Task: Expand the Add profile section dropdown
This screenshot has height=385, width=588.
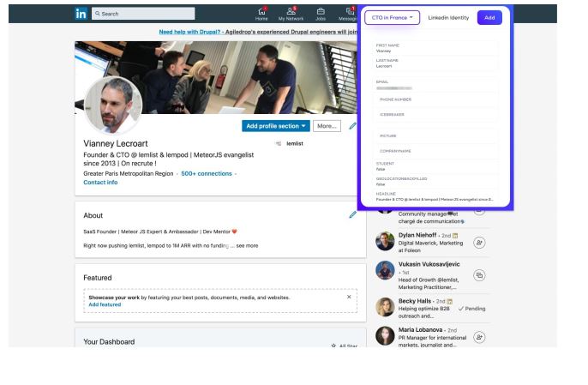Action: pyautogui.click(x=276, y=126)
